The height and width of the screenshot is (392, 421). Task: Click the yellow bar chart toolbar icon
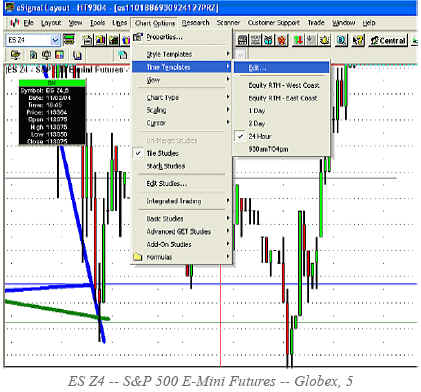tap(100, 40)
